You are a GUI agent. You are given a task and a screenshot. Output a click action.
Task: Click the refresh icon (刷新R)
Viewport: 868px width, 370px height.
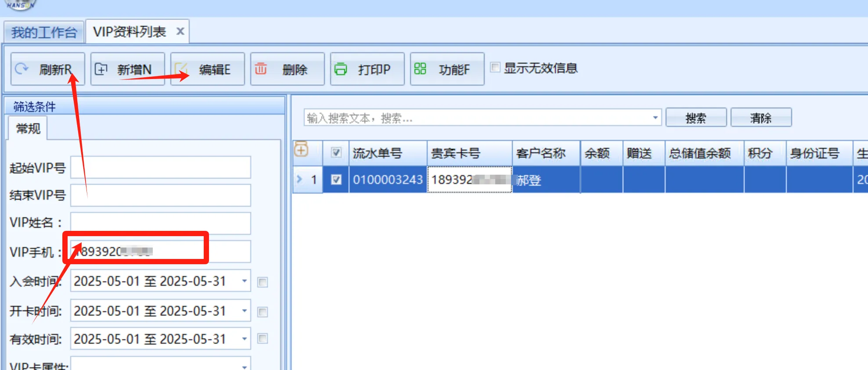point(22,69)
